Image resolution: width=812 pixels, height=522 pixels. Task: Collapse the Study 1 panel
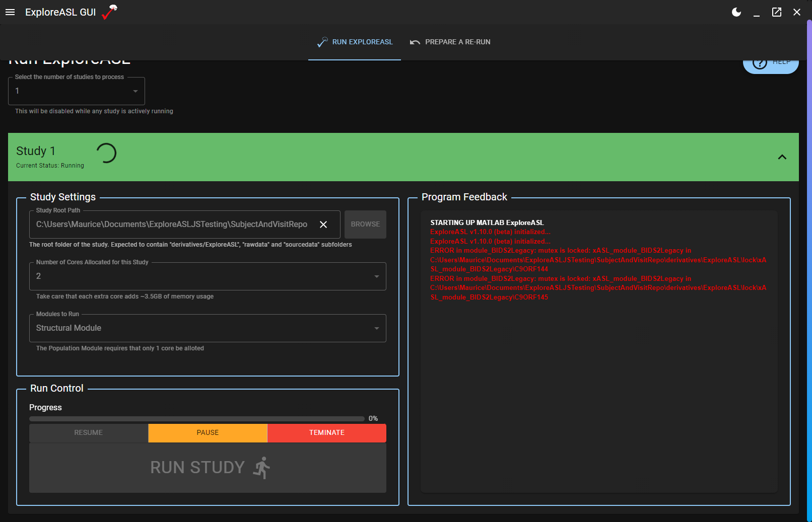[x=782, y=157]
